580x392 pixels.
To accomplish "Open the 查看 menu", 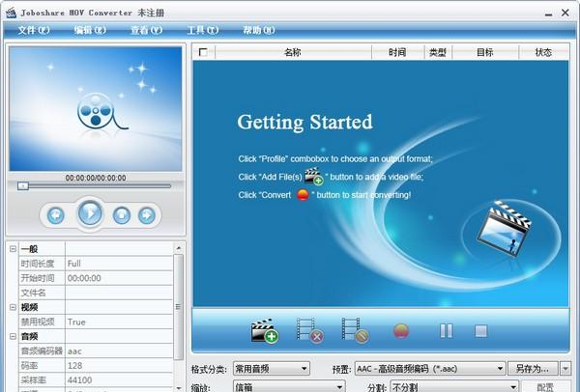I will click(147, 30).
